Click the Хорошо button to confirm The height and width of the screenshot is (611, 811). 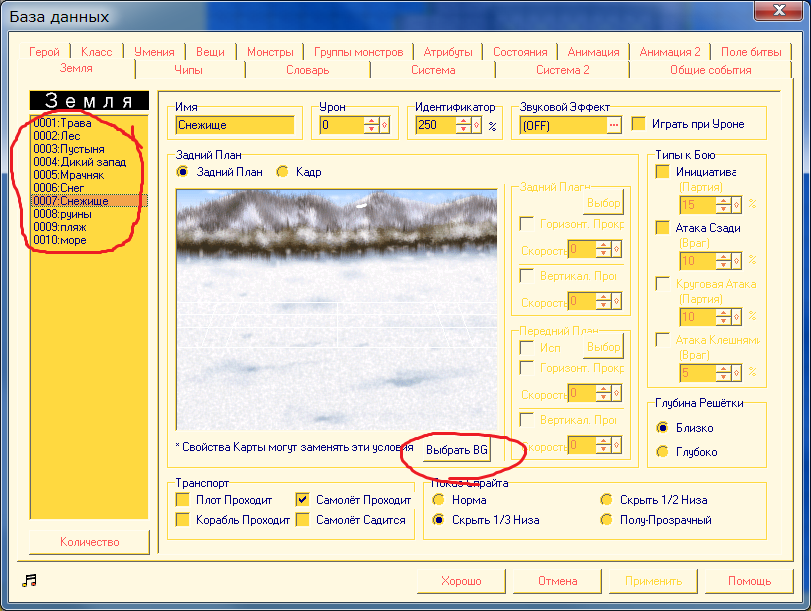tap(461, 581)
